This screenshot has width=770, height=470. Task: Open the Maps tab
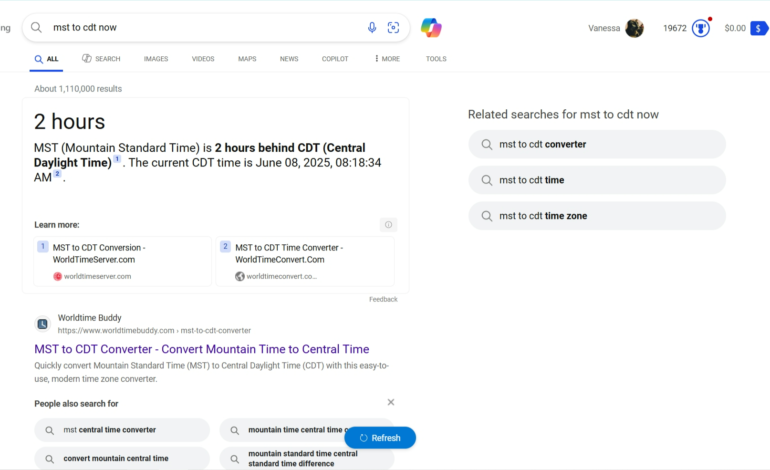pyautogui.click(x=247, y=59)
